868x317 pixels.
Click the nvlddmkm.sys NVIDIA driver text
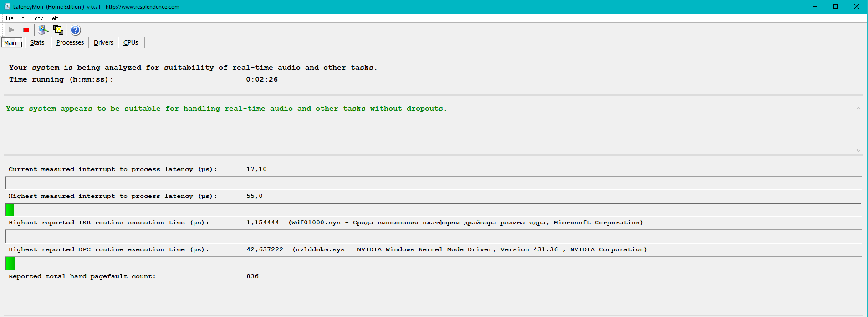point(470,249)
